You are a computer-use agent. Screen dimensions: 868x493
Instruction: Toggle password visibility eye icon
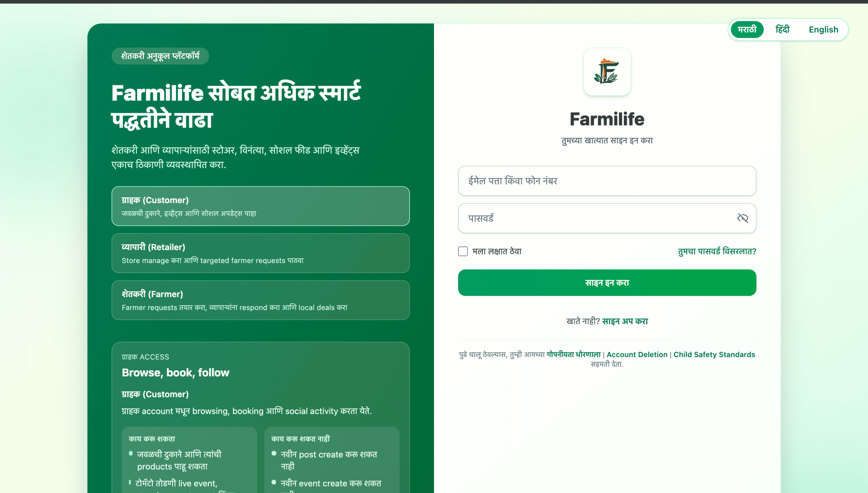click(743, 218)
